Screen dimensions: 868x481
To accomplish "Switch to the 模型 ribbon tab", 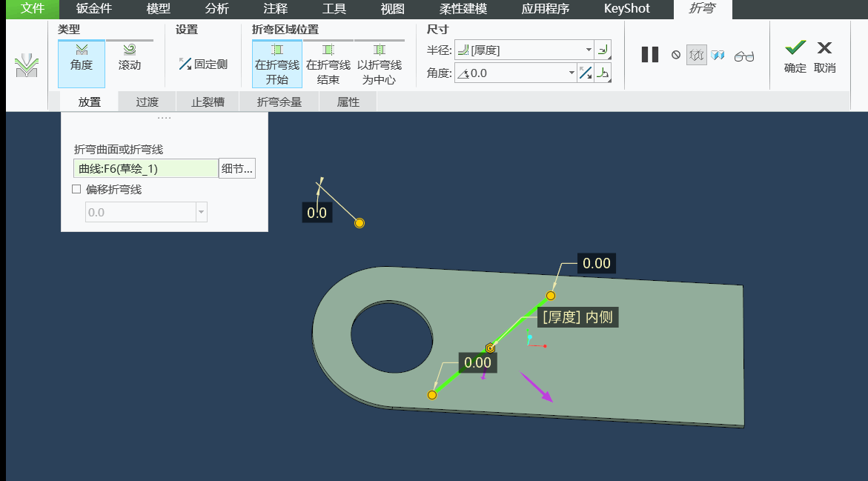I will 159,9.
